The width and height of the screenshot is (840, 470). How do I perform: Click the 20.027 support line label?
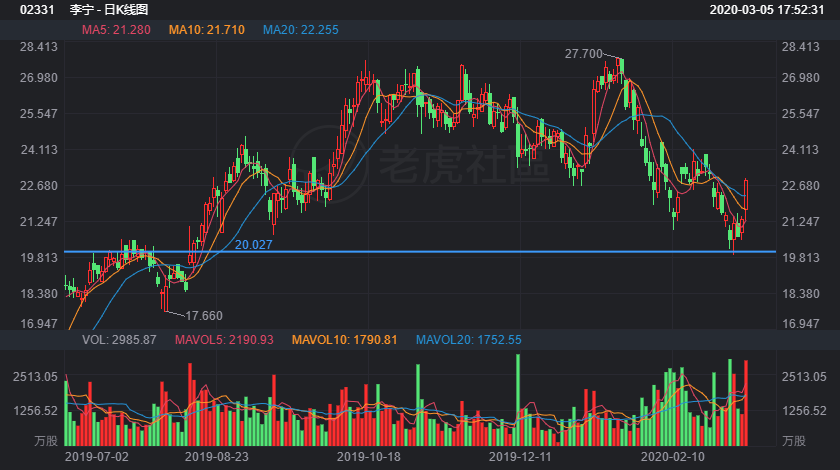pyautogui.click(x=253, y=244)
